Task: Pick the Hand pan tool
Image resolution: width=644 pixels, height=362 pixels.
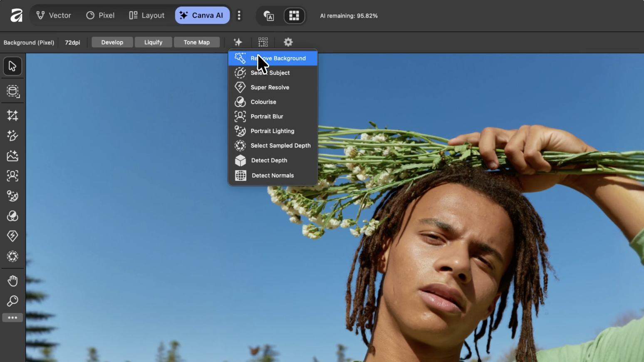Action: 12,280
